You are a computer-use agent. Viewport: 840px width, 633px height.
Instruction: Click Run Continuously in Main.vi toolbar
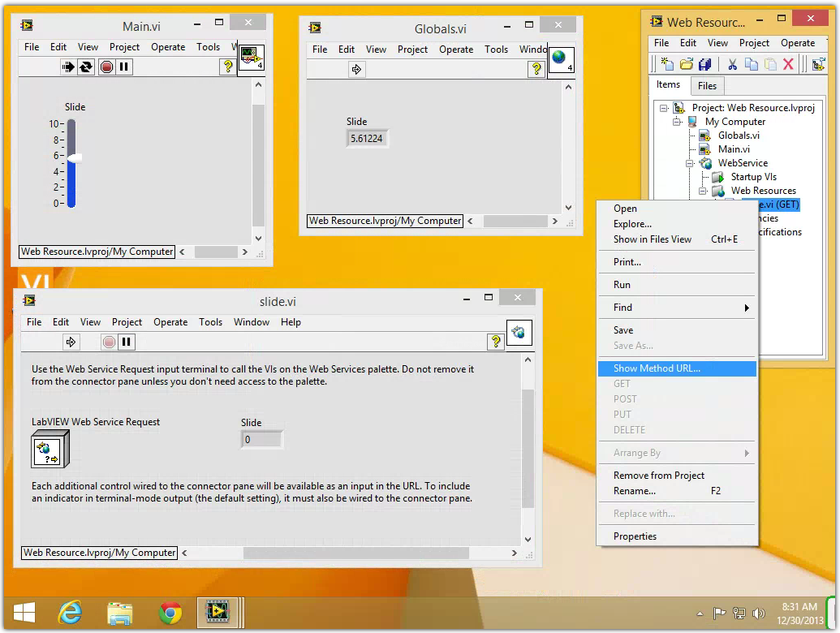click(86, 67)
